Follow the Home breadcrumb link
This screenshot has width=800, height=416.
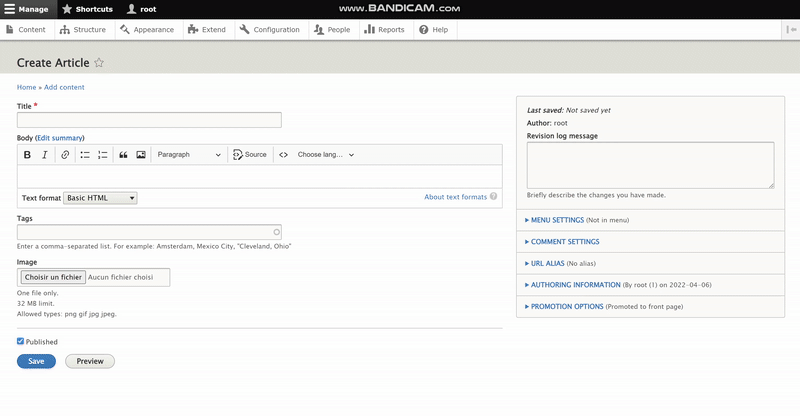tap(27, 87)
